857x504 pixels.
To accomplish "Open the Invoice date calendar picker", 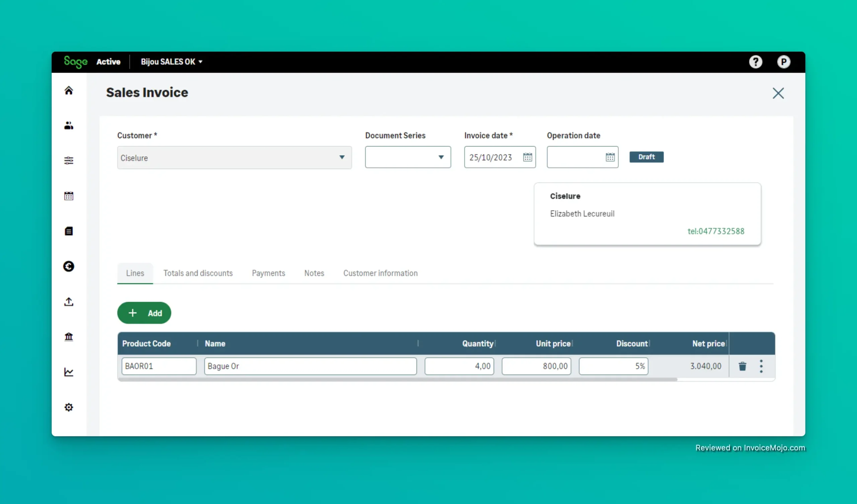I will coord(527,157).
